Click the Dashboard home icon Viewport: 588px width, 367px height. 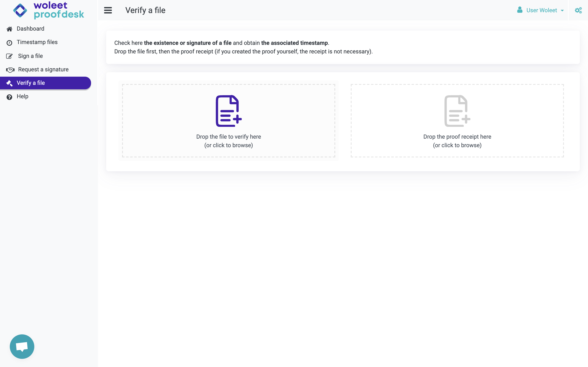(9, 29)
